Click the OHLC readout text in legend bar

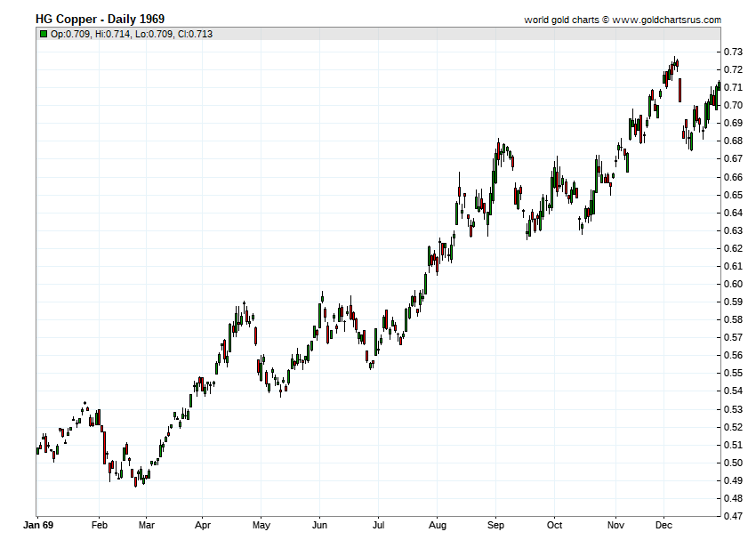click(x=132, y=34)
